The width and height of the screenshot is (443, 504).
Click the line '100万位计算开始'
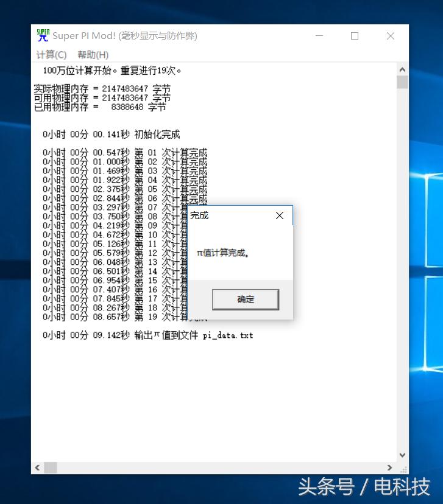click(112, 71)
